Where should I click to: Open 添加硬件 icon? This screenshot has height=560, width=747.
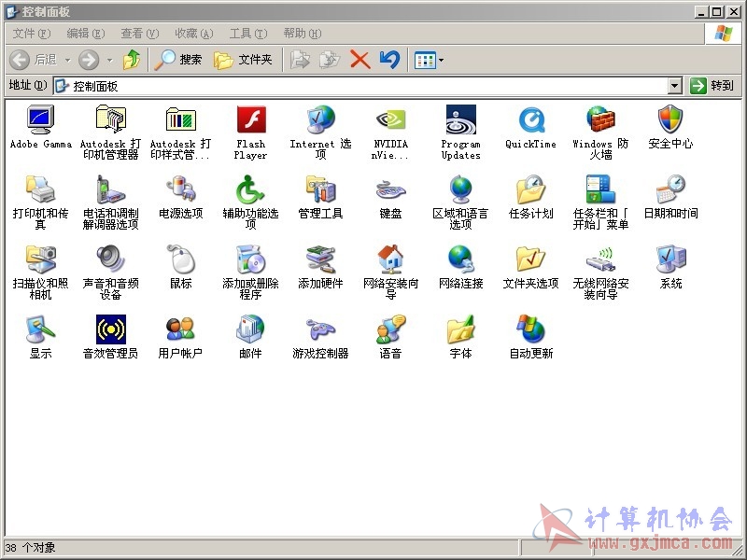pyautogui.click(x=320, y=259)
